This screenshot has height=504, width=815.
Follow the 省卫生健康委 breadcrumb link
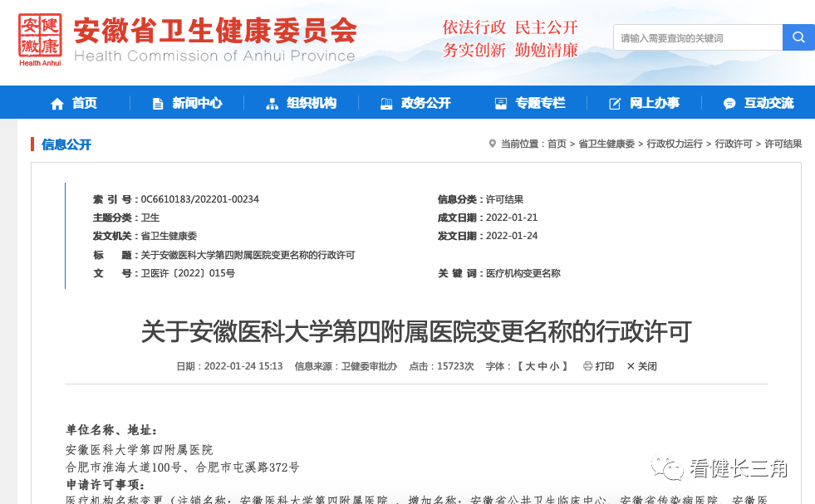pos(606,144)
